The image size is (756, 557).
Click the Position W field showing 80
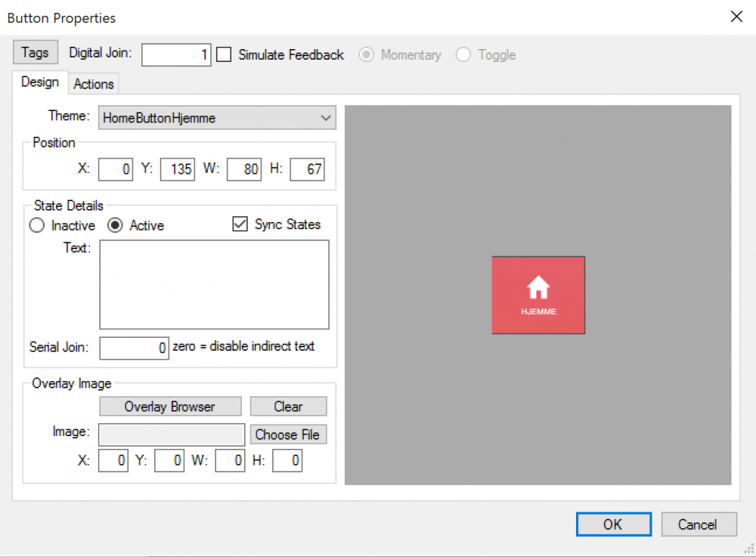click(243, 169)
